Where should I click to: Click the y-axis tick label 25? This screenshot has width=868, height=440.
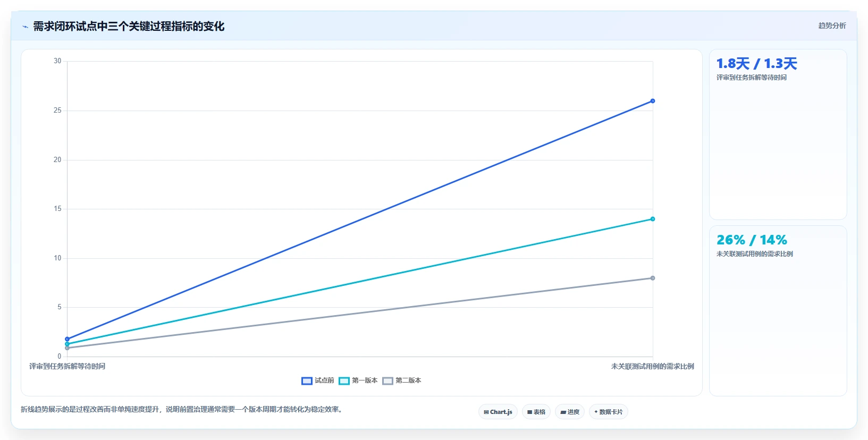point(57,111)
